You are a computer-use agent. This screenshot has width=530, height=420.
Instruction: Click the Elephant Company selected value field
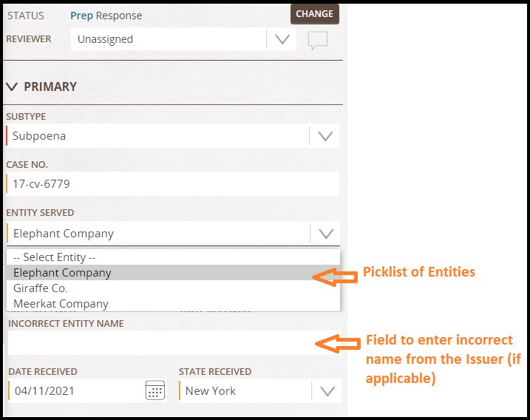(x=158, y=234)
